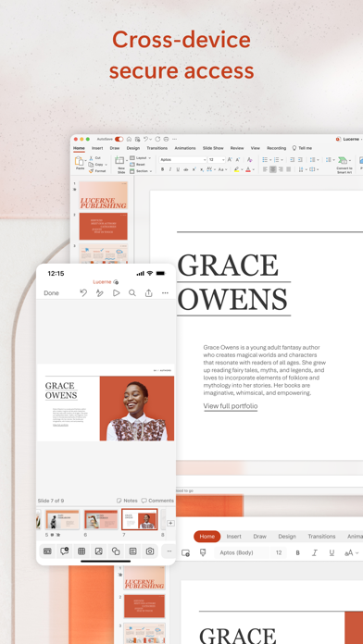
Task: Toggle Underline in the tablet toolbar
Action: 332,552
